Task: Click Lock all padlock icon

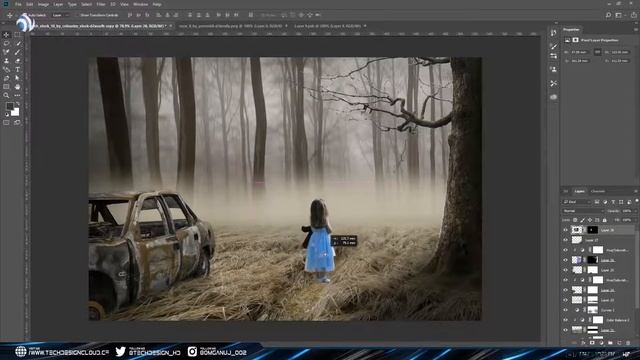Action: [x=604, y=220]
